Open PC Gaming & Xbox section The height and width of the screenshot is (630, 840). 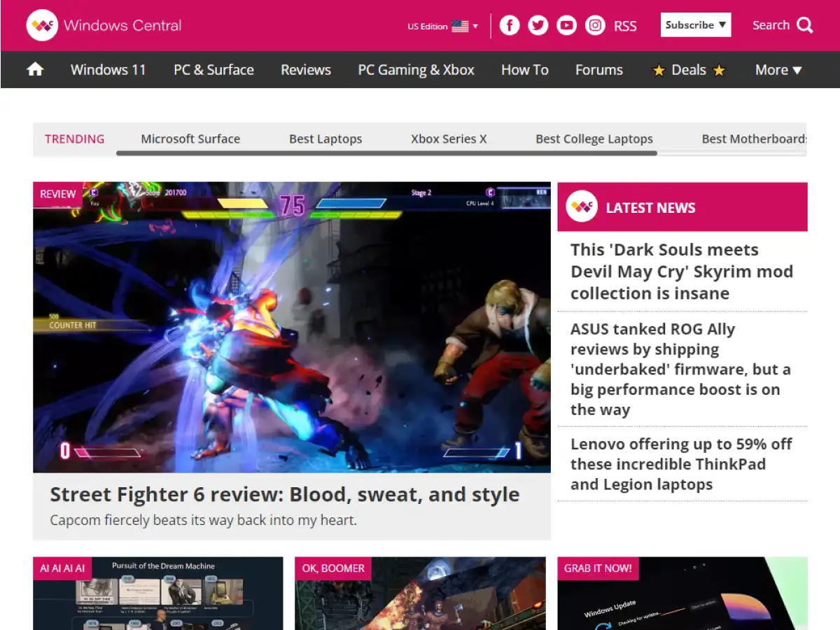(416, 70)
